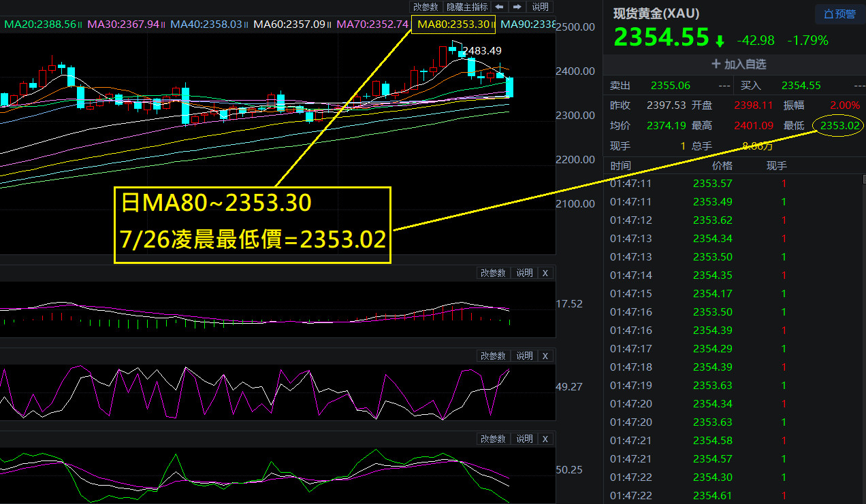Select the MA30:2367.94 indicator label
The width and height of the screenshot is (866, 504).
123,24
